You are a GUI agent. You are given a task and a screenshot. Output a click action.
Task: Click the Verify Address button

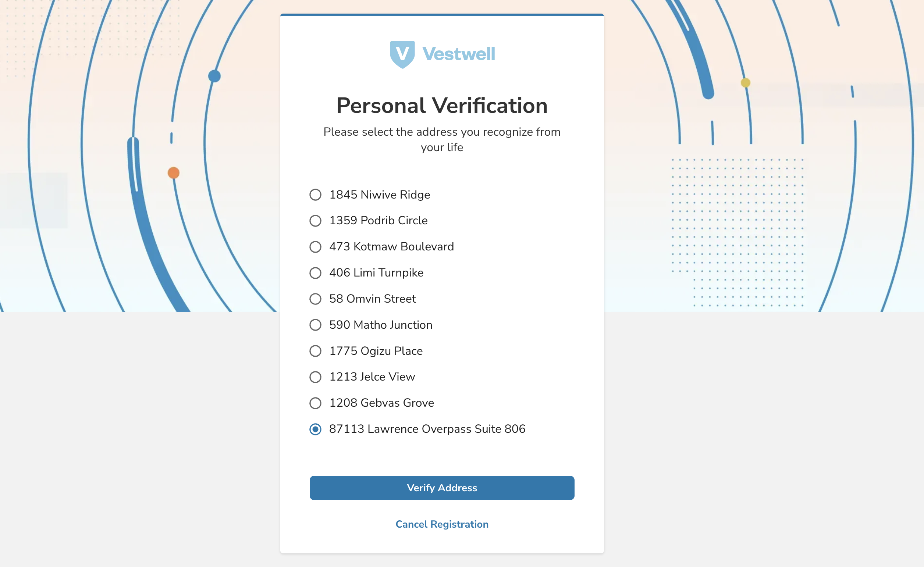(442, 488)
